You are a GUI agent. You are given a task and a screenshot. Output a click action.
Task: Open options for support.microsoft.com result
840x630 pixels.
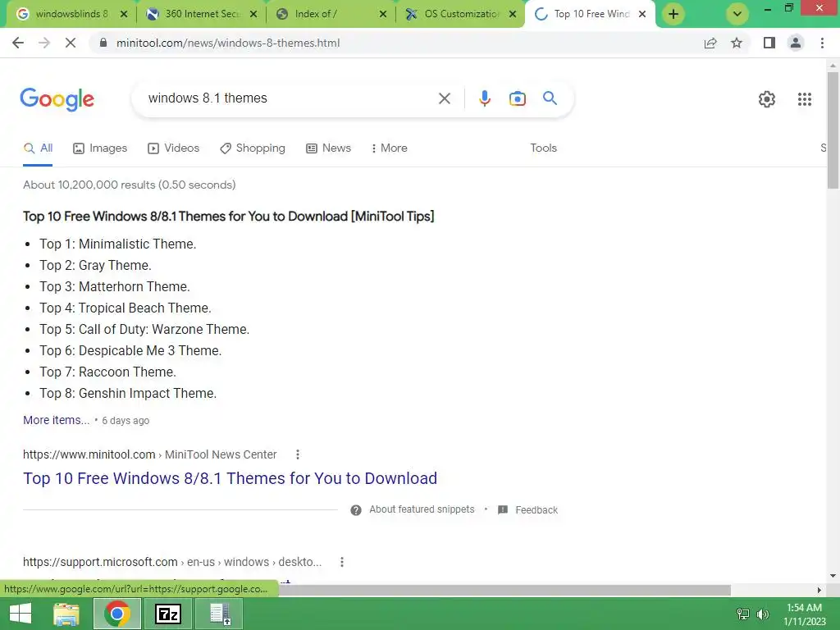342,562
